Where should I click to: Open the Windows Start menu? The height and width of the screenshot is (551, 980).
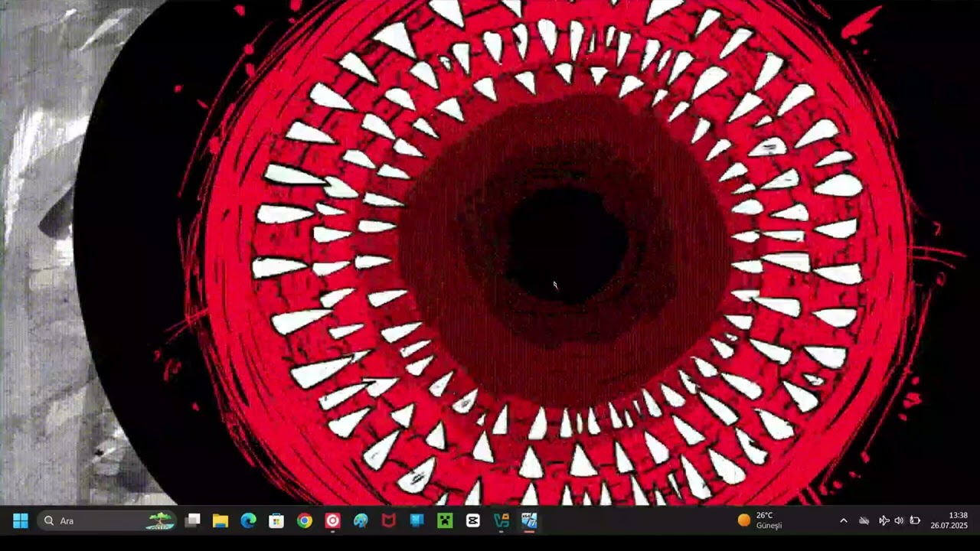21,521
